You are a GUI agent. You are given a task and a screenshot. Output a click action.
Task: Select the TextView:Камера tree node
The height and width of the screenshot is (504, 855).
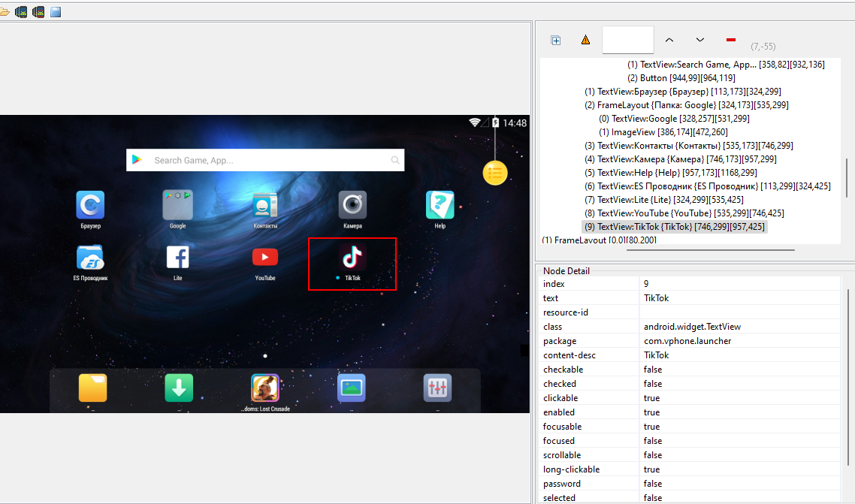tap(681, 159)
